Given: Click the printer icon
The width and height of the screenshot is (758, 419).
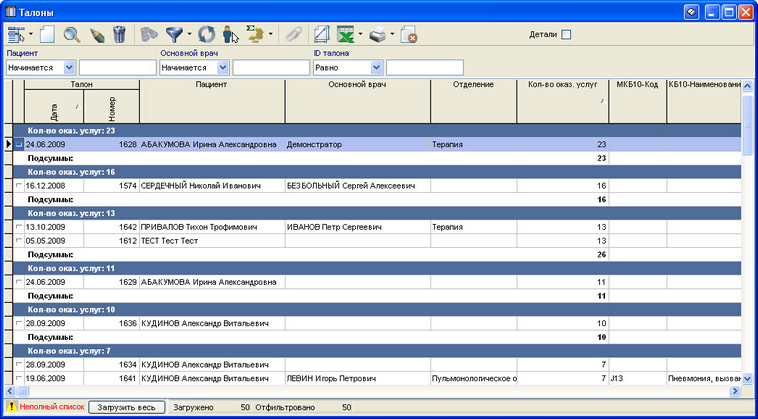Looking at the screenshot, I should pyautogui.click(x=378, y=35).
